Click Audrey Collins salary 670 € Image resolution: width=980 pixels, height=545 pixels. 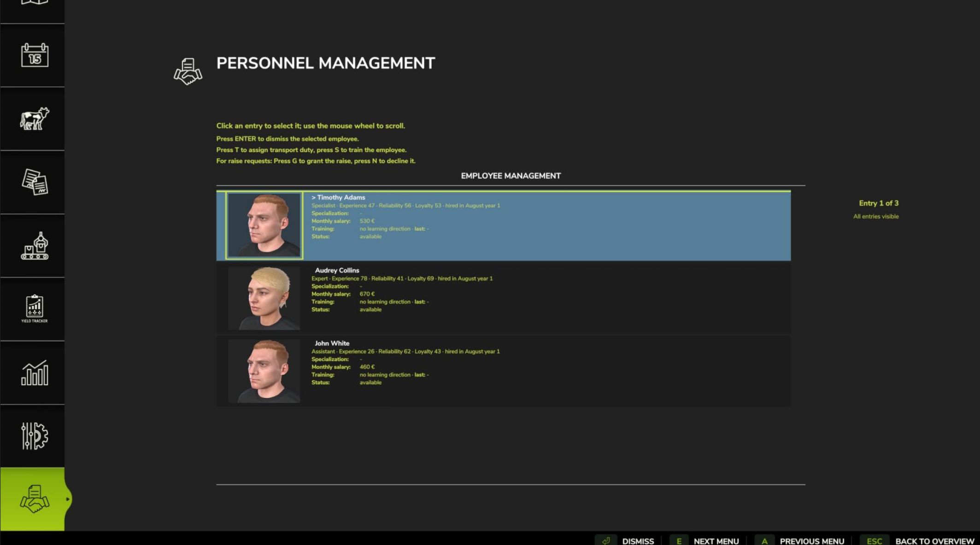click(x=367, y=294)
